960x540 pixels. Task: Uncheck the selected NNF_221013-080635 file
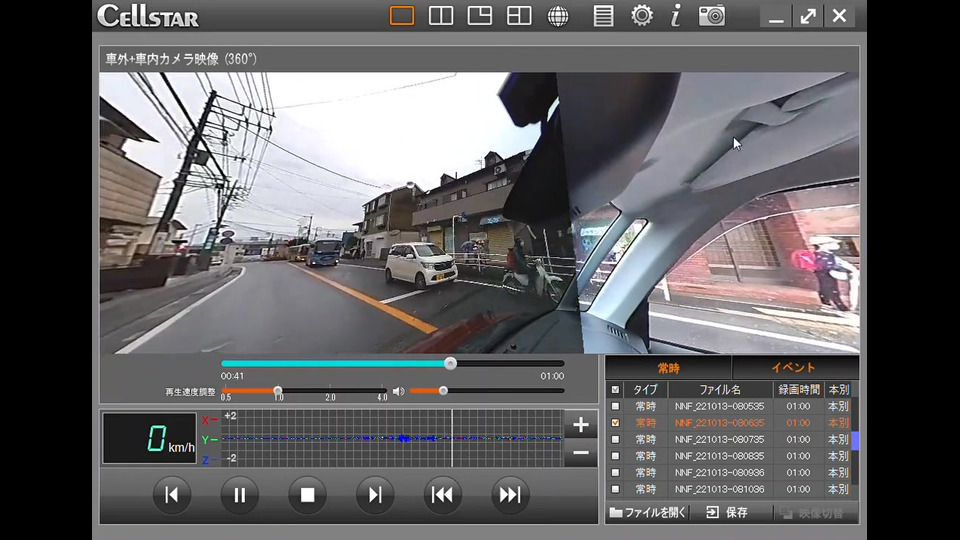point(615,423)
